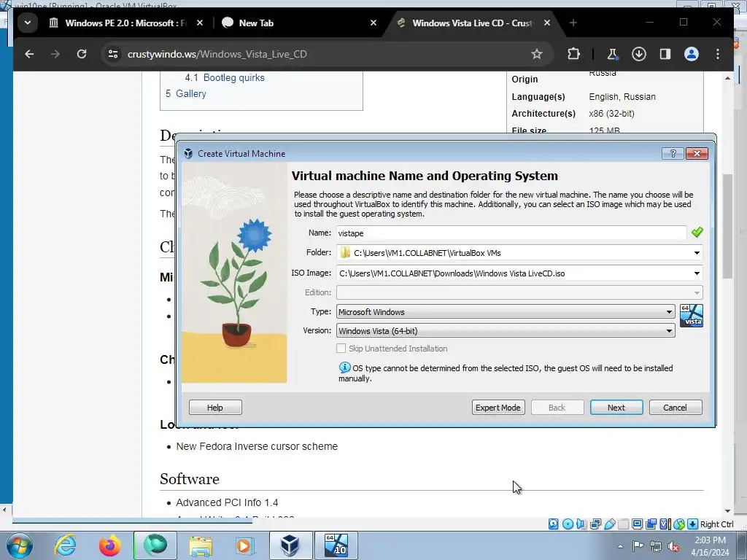Close the New Tab tab
Viewport: 747px width, 560px height.
[373, 23]
